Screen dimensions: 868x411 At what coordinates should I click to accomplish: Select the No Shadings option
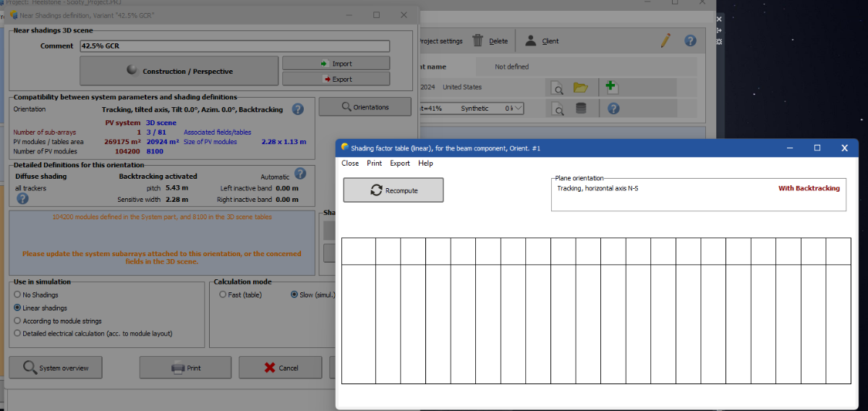pos(17,295)
